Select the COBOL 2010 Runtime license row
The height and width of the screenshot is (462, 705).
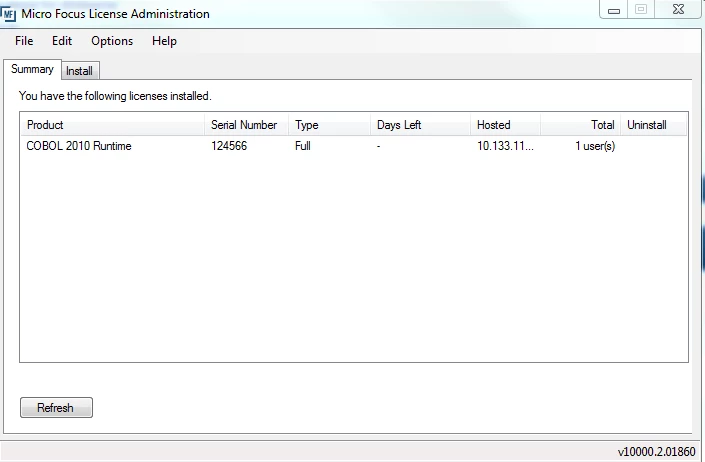[x=354, y=146]
